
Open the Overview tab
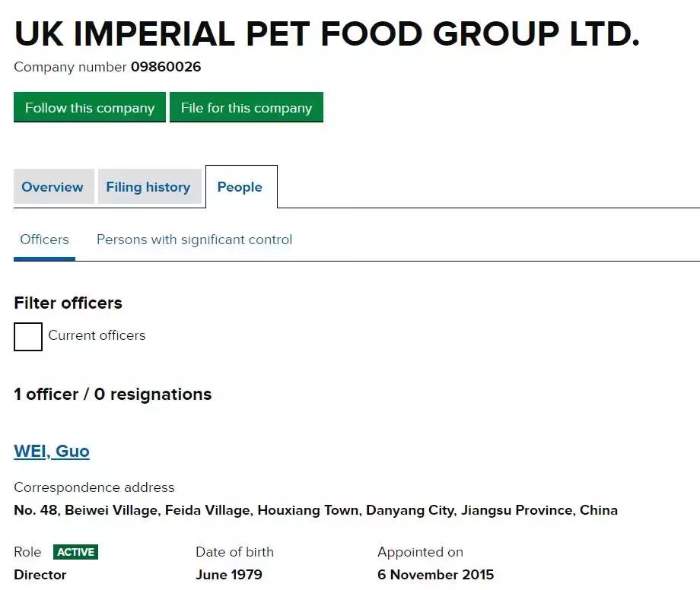coord(52,187)
